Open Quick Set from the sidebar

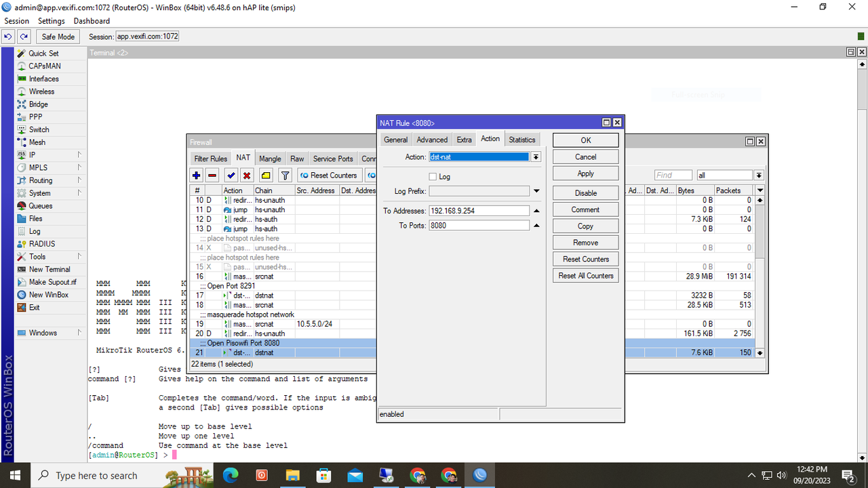43,53
